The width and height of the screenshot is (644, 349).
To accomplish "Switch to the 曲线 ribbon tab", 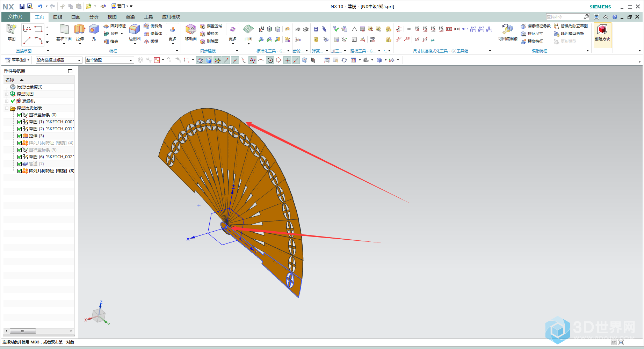I will (58, 17).
